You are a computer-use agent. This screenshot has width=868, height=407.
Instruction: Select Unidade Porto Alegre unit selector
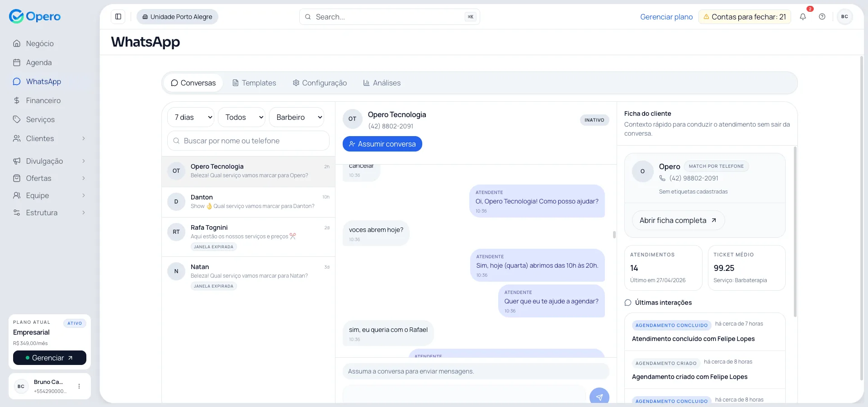click(177, 17)
